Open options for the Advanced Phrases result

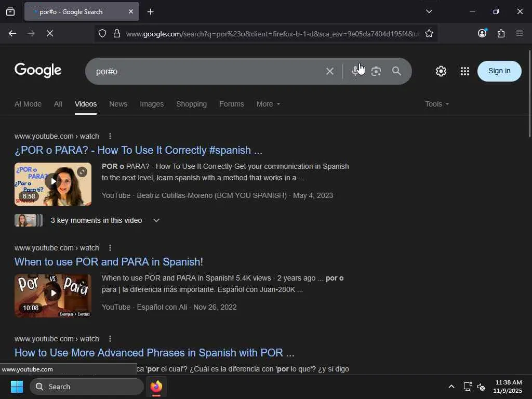click(x=110, y=339)
